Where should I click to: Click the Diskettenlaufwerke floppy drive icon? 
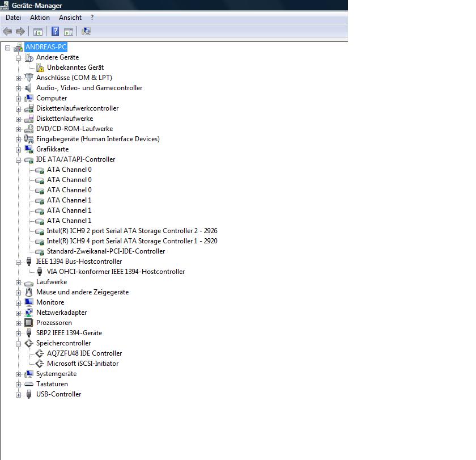tap(29, 119)
